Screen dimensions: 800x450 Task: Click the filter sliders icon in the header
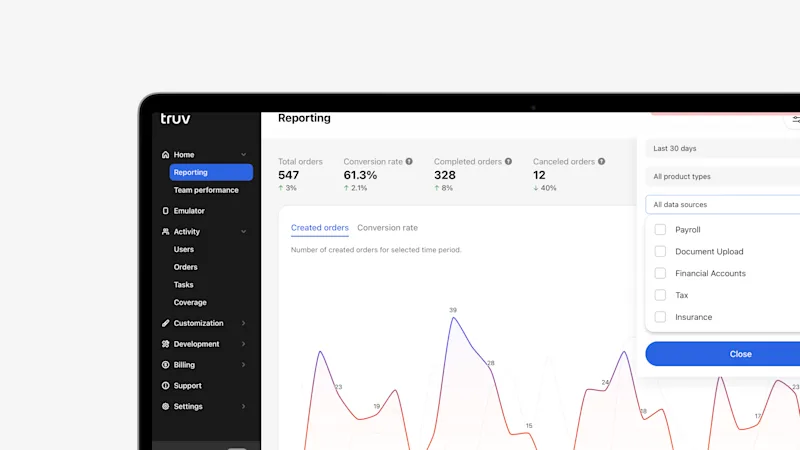pos(795,120)
